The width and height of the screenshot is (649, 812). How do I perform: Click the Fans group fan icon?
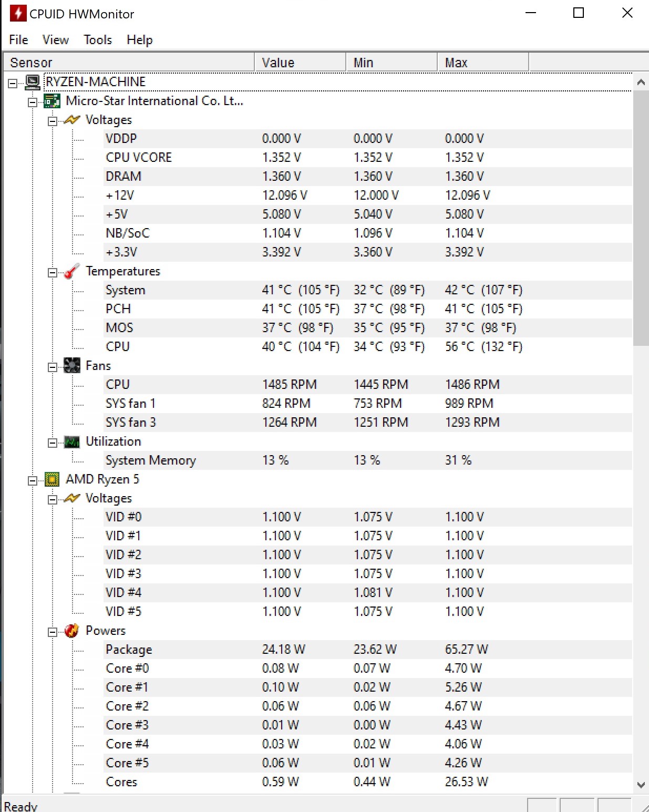coord(71,365)
